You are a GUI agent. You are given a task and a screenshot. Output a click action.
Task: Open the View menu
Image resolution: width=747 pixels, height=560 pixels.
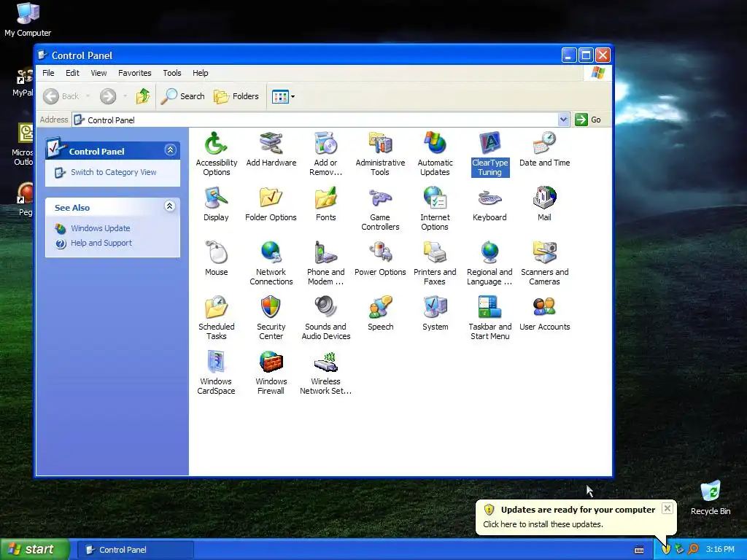pyautogui.click(x=98, y=73)
